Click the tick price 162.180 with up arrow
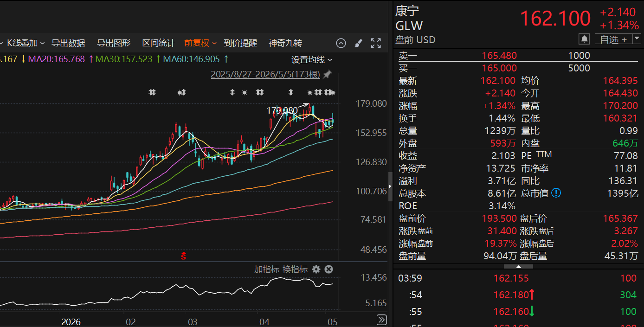The image size is (644, 327). coord(514,295)
